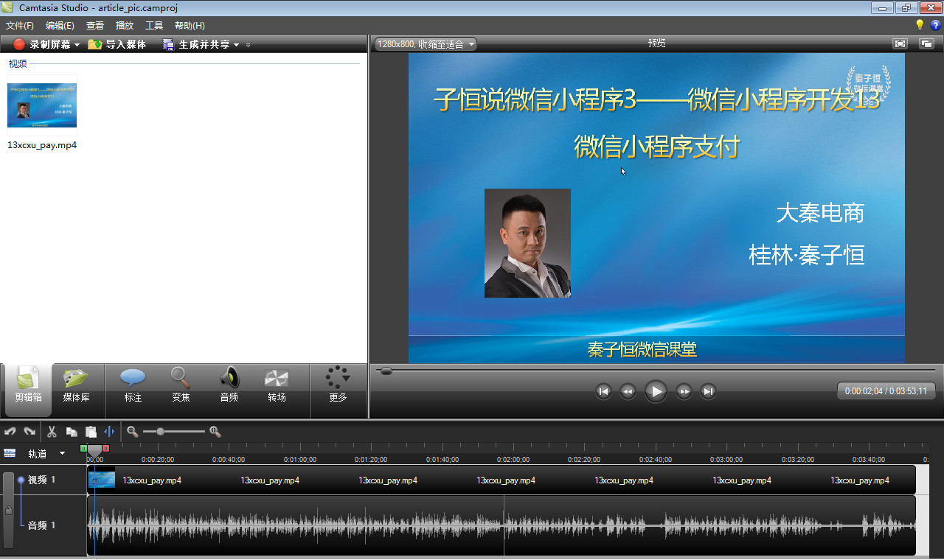Click the gray playhead on timeline

pos(94,449)
